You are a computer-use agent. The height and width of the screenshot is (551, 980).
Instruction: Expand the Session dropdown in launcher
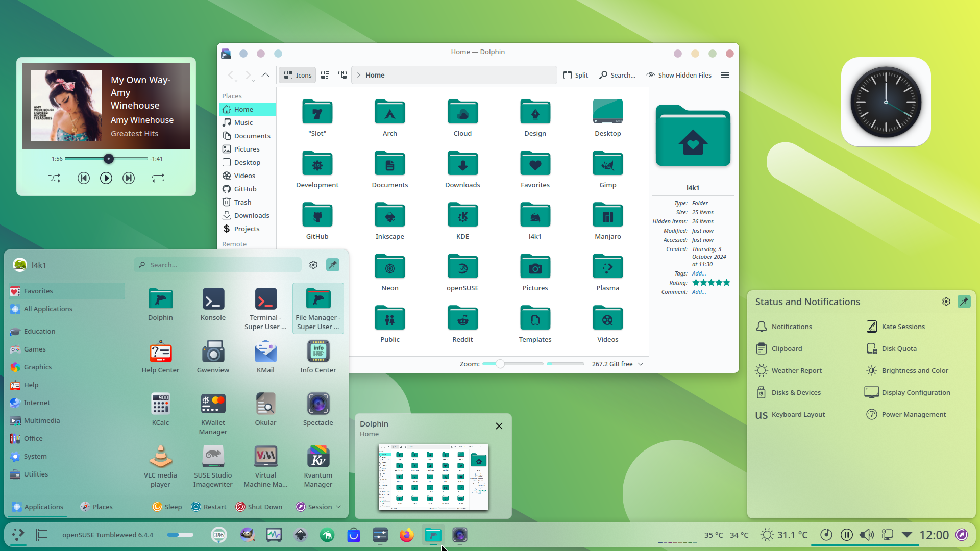(x=318, y=507)
